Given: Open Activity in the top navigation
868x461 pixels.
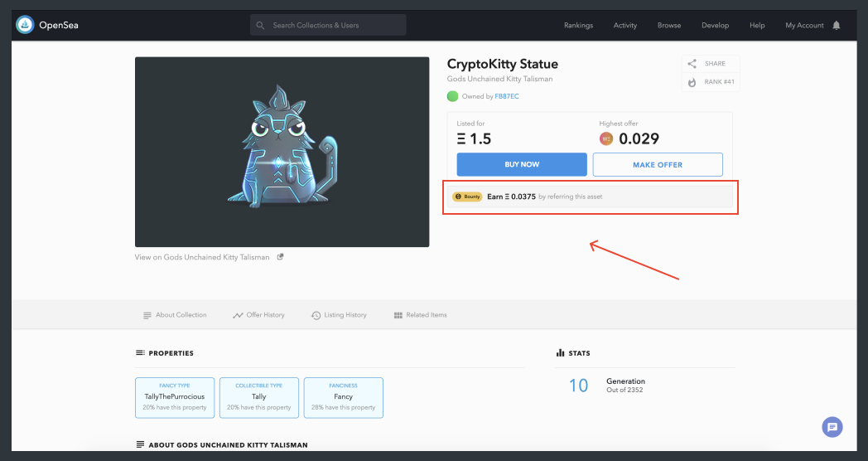Looking at the screenshot, I should pos(625,26).
